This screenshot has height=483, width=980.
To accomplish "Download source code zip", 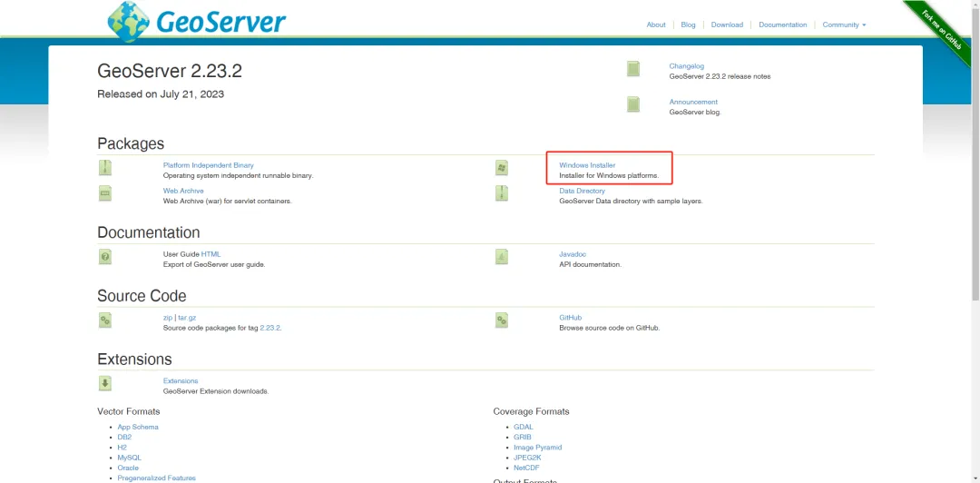I will click(x=168, y=318).
